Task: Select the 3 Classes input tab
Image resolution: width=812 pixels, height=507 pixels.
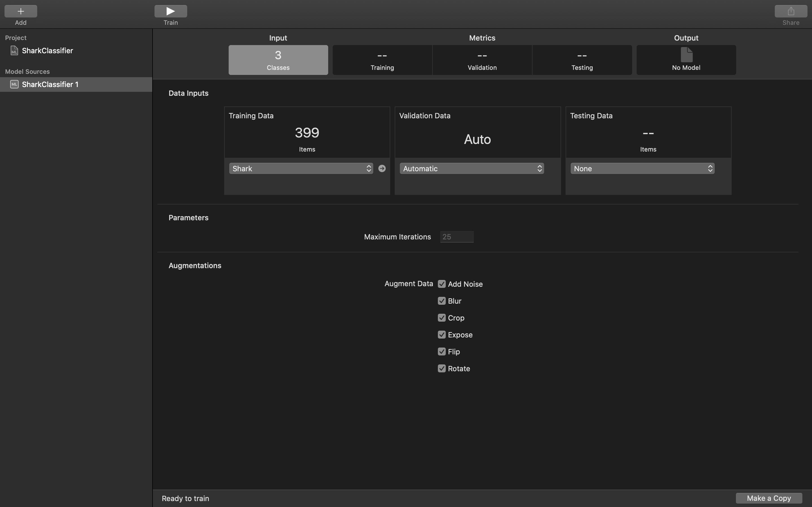Action: [278, 60]
